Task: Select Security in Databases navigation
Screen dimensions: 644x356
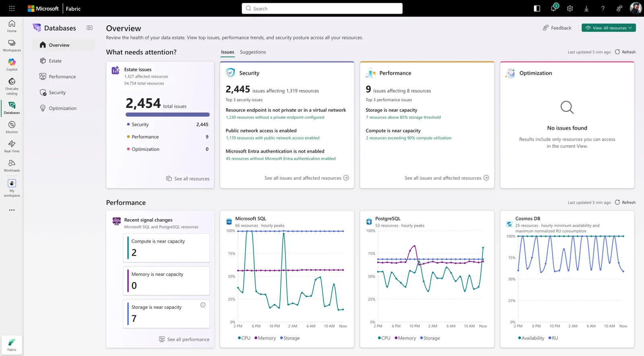Action: coord(63,93)
